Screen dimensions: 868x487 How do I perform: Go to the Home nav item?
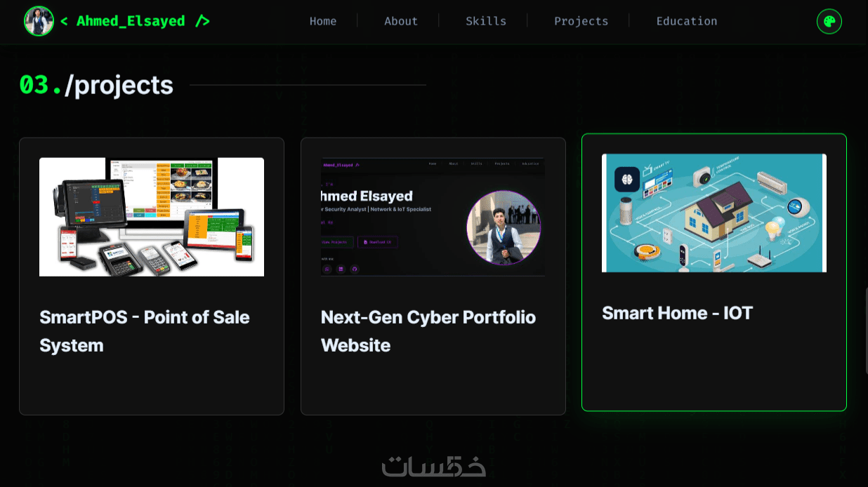click(x=323, y=21)
